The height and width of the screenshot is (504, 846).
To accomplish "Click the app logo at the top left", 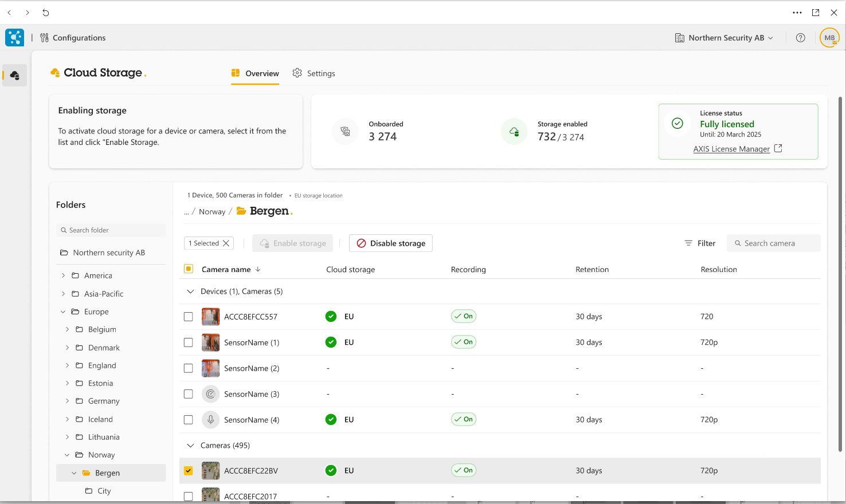I will tap(14, 38).
